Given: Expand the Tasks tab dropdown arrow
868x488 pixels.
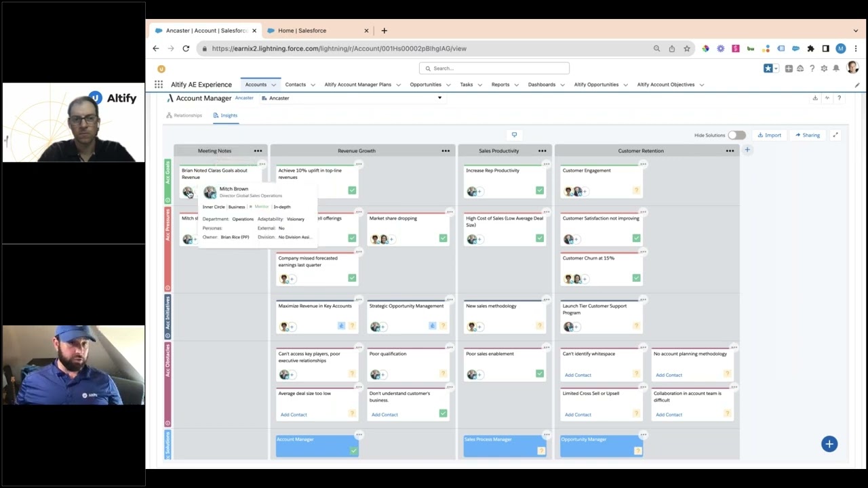Looking at the screenshot, I should [480, 85].
